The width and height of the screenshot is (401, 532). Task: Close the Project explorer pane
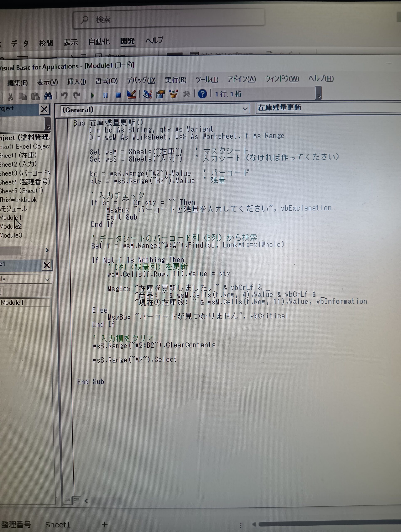(44, 110)
